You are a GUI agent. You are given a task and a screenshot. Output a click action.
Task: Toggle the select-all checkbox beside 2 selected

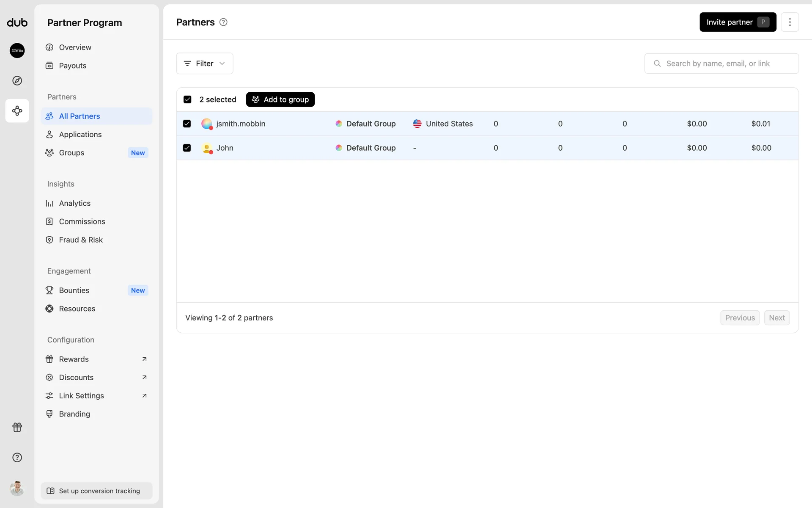pos(187,99)
